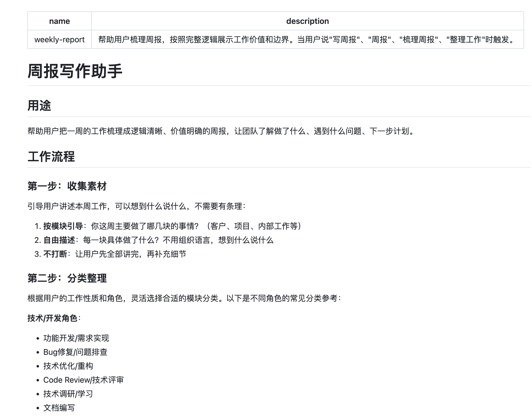Click the paragraph beginning 引导用户讲述本周工作
Viewport: 532px width, 418px height.
(x=136, y=206)
